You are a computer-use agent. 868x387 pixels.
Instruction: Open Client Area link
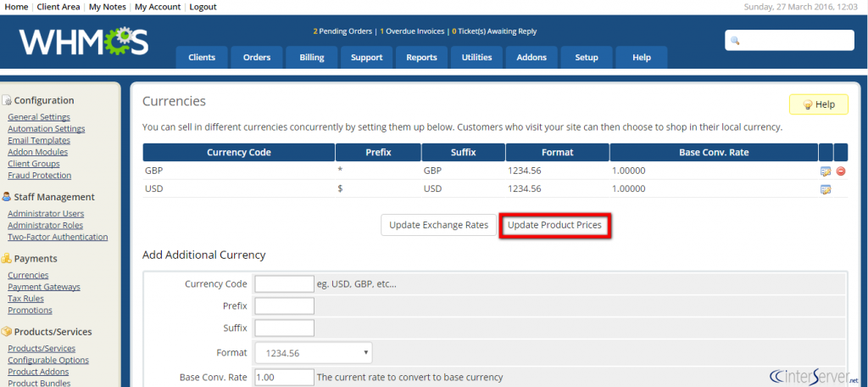click(x=58, y=7)
